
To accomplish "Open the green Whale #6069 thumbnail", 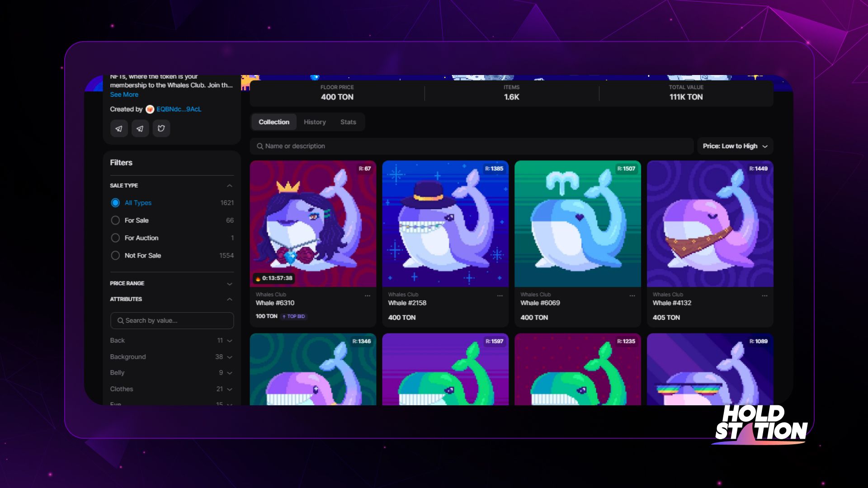I will 578,224.
